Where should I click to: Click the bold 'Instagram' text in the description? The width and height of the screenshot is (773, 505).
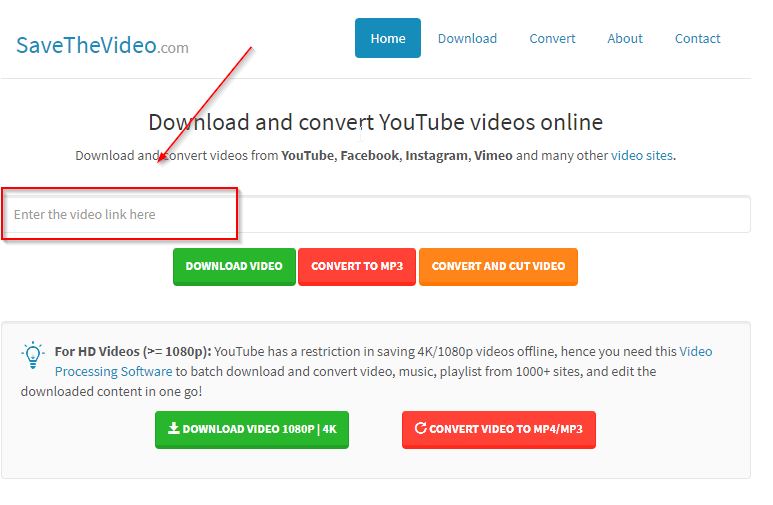pos(436,155)
